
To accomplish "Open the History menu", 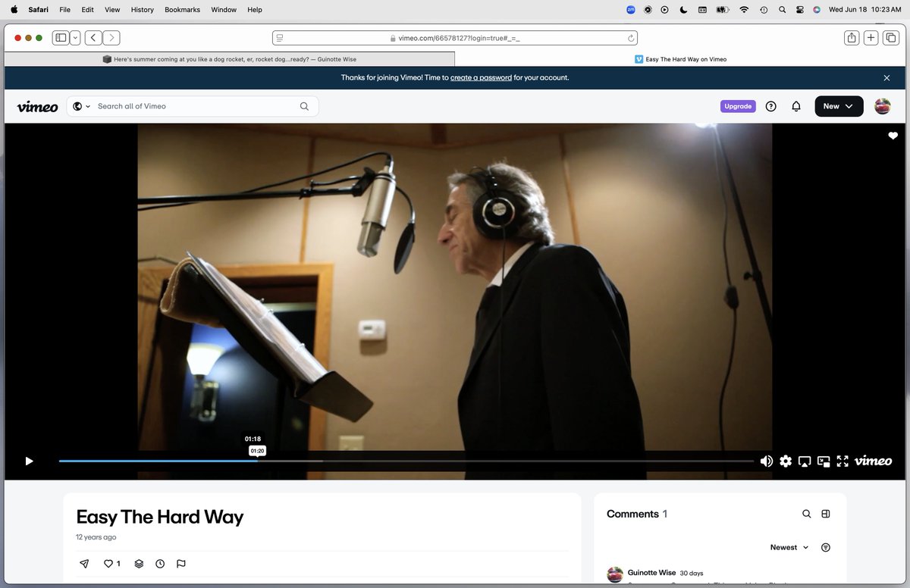I will pos(142,10).
